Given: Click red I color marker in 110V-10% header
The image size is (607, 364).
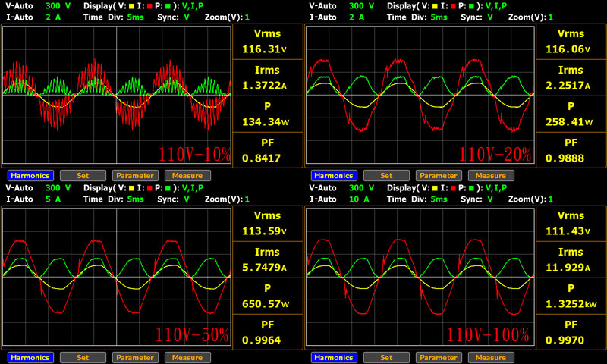Looking at the screenshot, I should 149,6.
